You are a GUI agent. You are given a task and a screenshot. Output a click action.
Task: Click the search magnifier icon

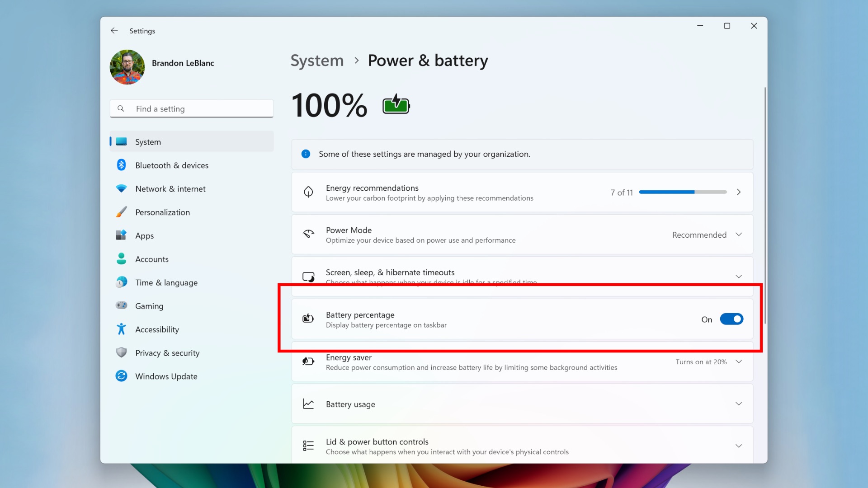pyautogui.click(x=121, y=108)
